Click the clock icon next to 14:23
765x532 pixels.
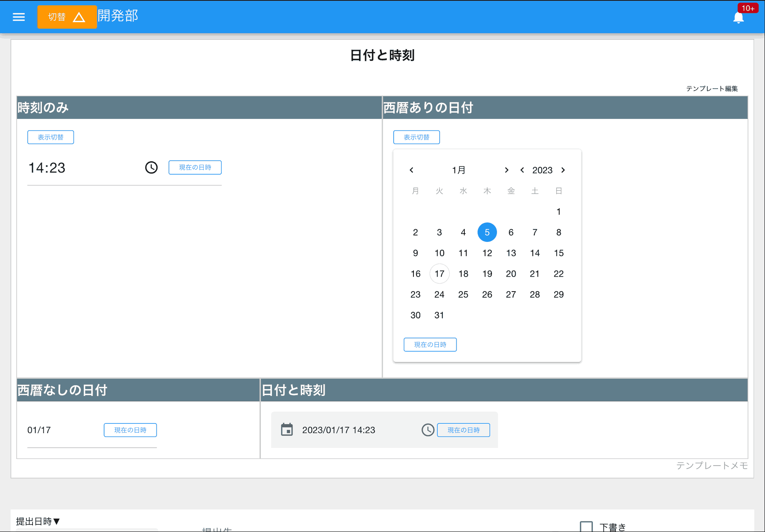click(x=151, y=167)
